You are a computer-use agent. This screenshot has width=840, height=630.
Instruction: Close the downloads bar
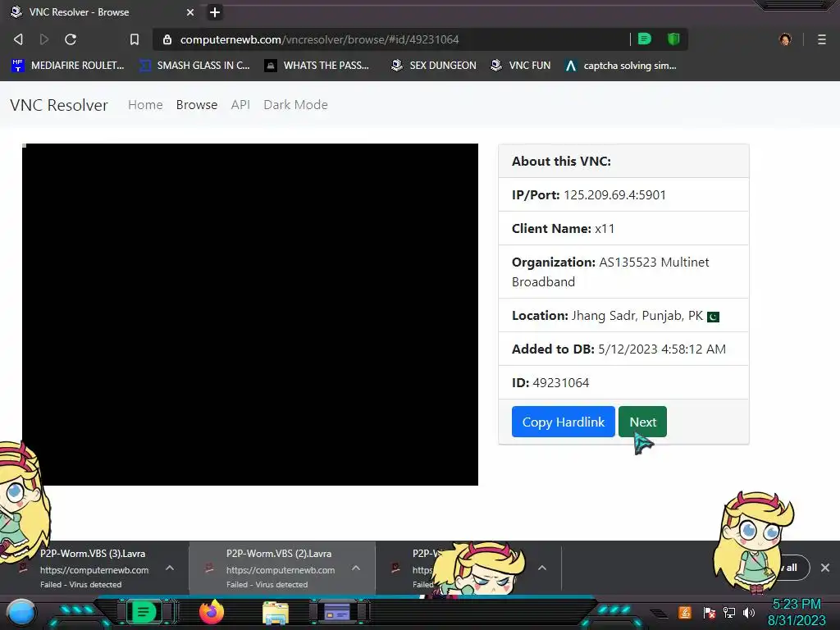click(825, 568)
